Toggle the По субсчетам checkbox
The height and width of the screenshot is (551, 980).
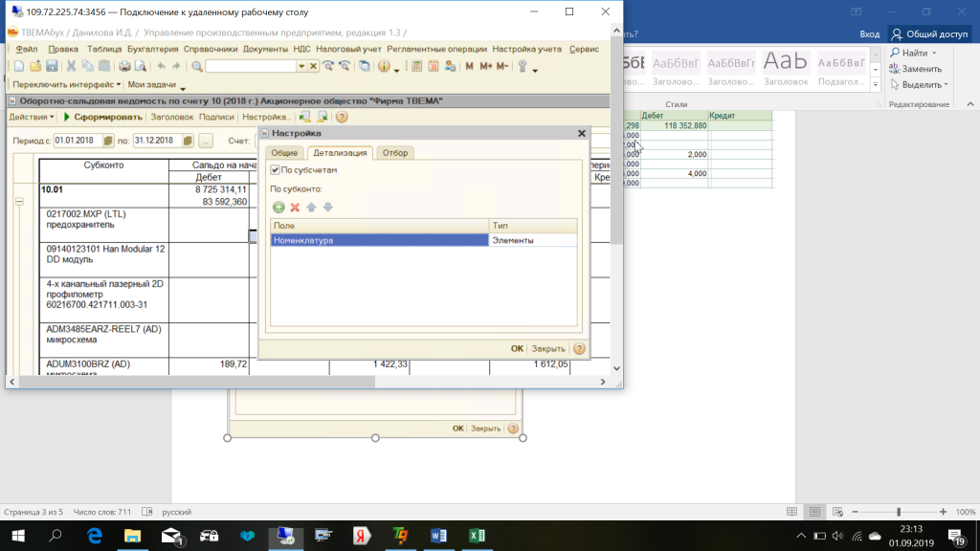[275, 170]
